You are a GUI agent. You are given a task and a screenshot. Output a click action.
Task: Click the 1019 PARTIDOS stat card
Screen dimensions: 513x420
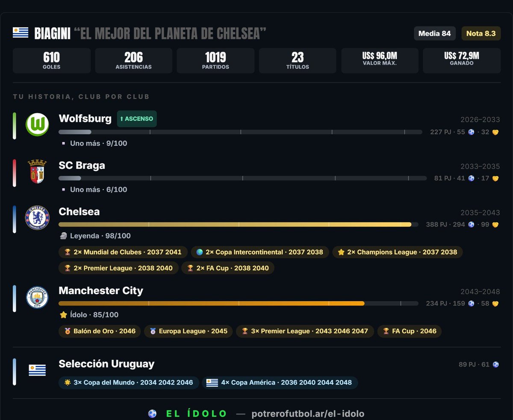click(215, 61)
